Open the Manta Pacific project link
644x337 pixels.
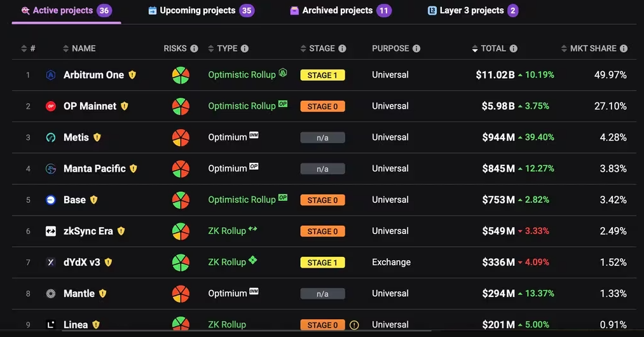[95, 168]
